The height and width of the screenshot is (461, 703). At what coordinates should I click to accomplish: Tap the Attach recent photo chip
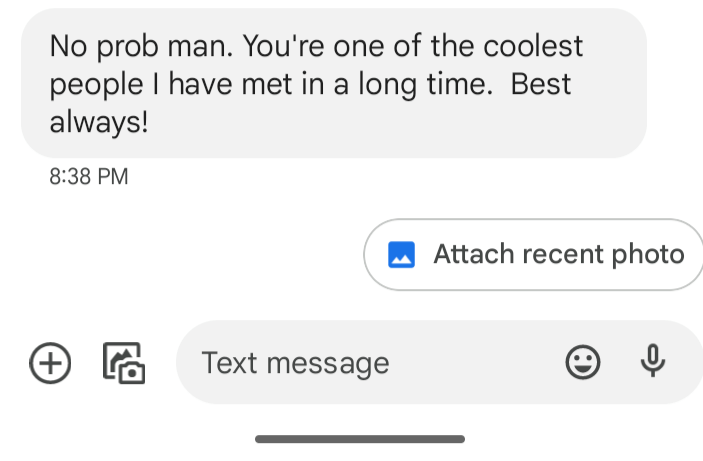coord(535,255)
